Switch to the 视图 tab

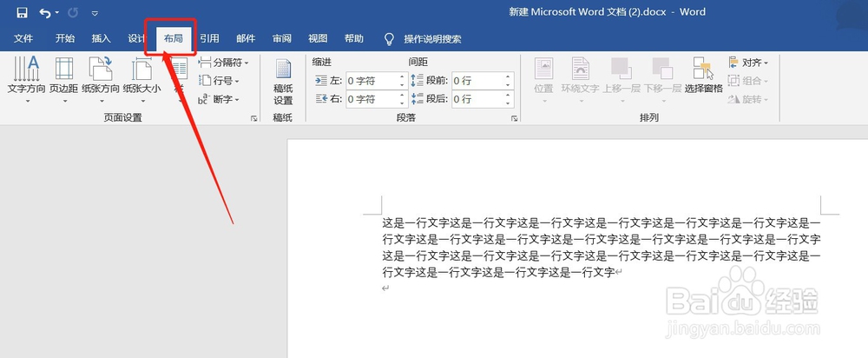click(318, 38)
